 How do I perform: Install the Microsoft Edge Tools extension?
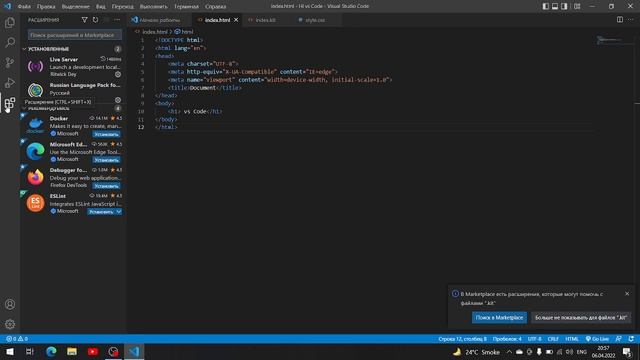[x=106, y=160]
